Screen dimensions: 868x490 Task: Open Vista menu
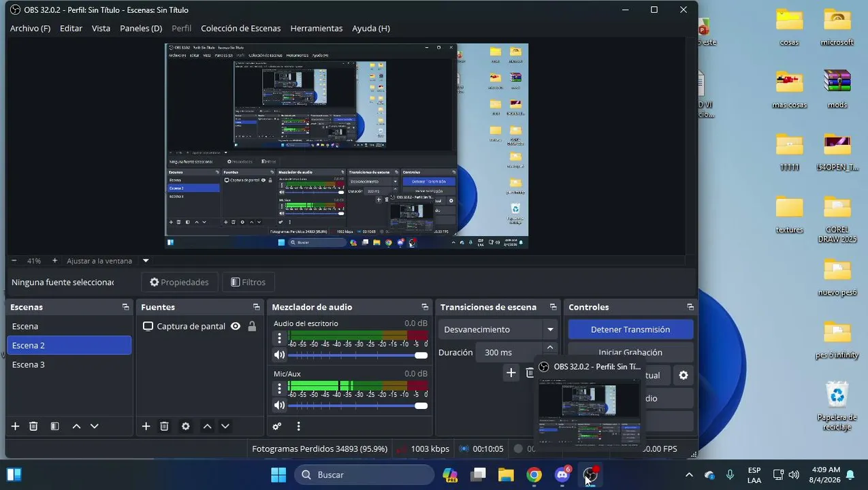pyautogui.click(x=101, y=29)
